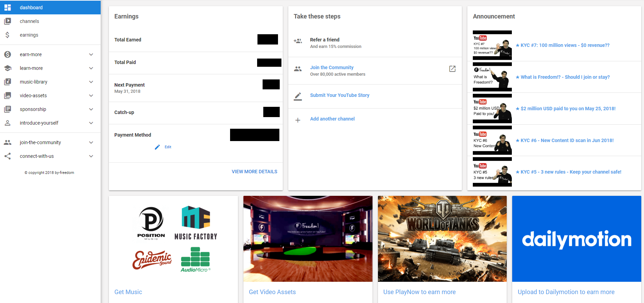Click the pencil Edit icon under Payment Method

[157, 147]
